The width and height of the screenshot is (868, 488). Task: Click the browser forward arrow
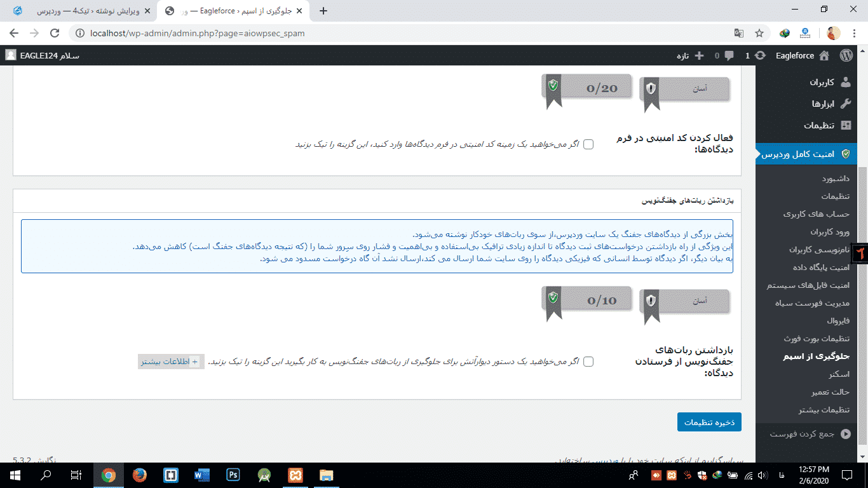click(x=34, y=33)
